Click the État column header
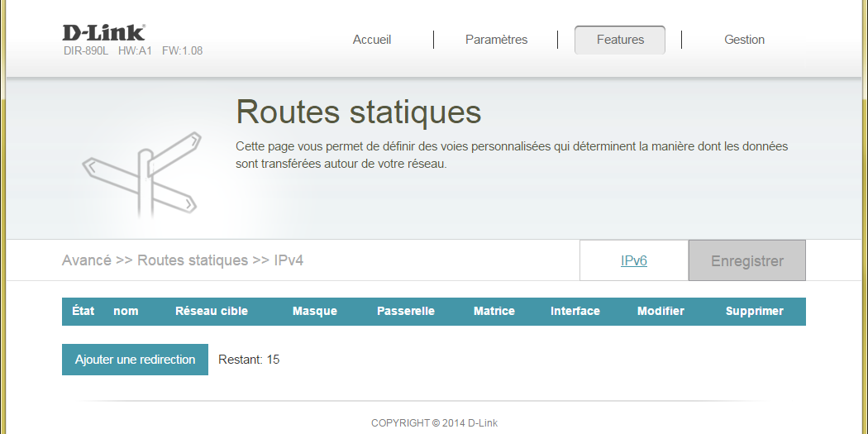The width and height of the screenshot is (868, 434). tap(83, 312)
